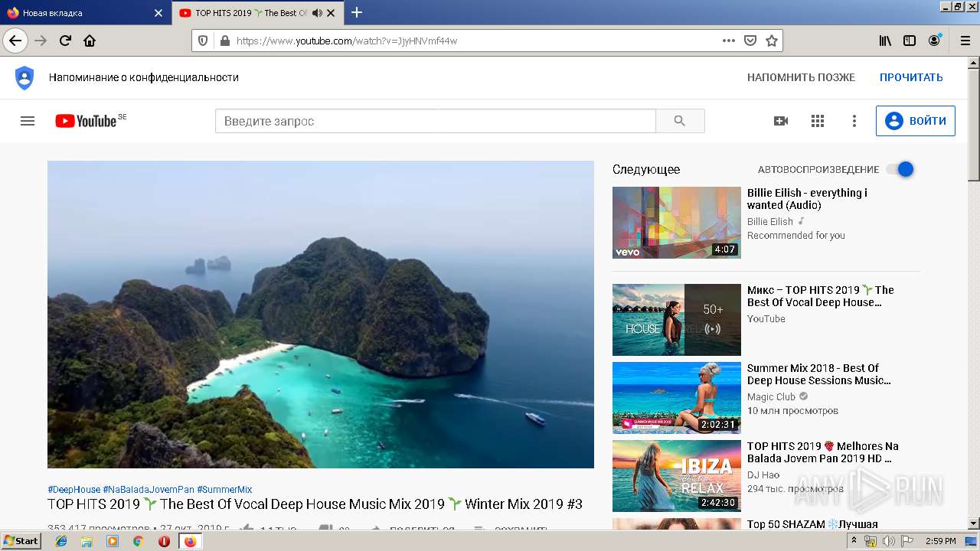This screenshot has width=980, height=551.
Task: Click НАПОМНИТЬ ПОЗЖЕ in privacy reminder
Action: [x=801, y=77]
